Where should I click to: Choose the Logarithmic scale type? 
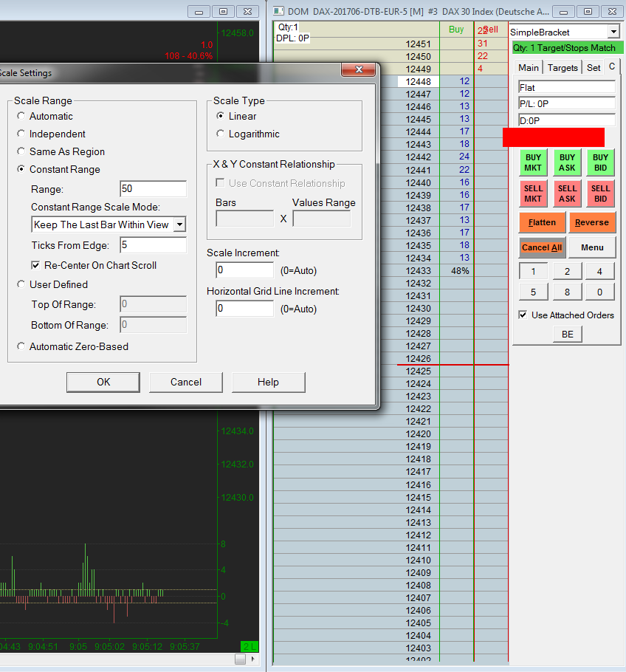pos(221,134)
